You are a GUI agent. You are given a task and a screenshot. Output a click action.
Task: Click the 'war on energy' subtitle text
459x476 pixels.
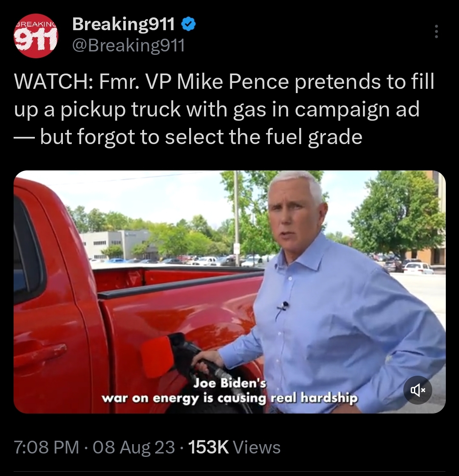tap(150, 398)
